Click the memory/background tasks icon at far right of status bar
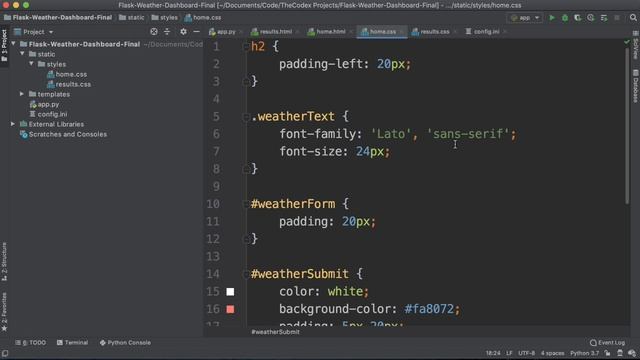Viewport: 640px width, 360px height. [x=632, y=353]
